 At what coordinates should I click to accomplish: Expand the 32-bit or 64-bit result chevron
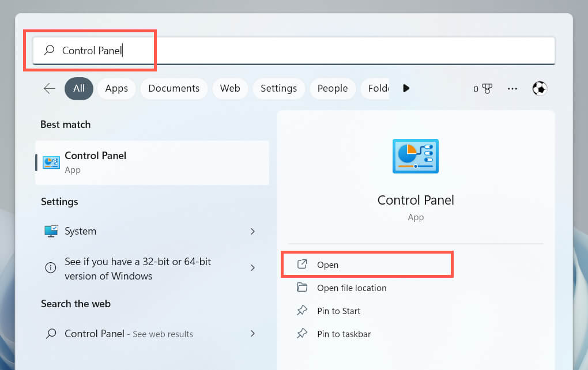click(x=252, y=268)
